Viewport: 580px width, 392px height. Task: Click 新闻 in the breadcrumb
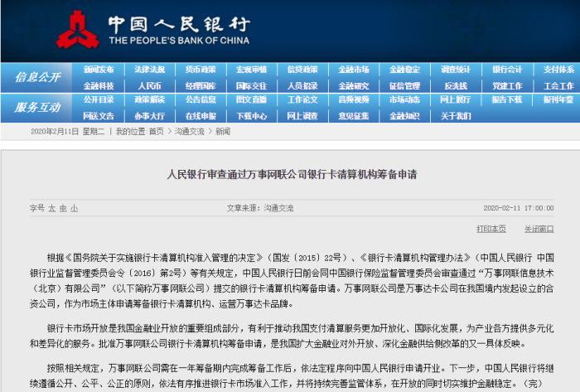[x=223, y=131]
